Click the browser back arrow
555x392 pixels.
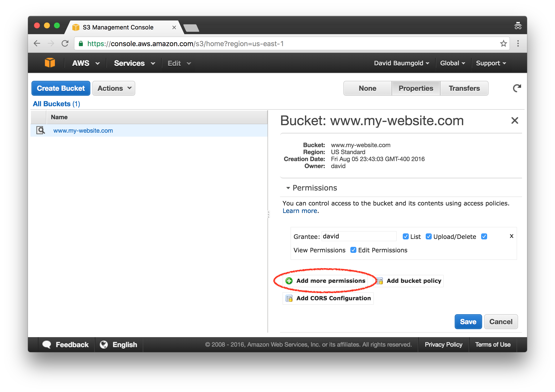(x=37, y=44)
